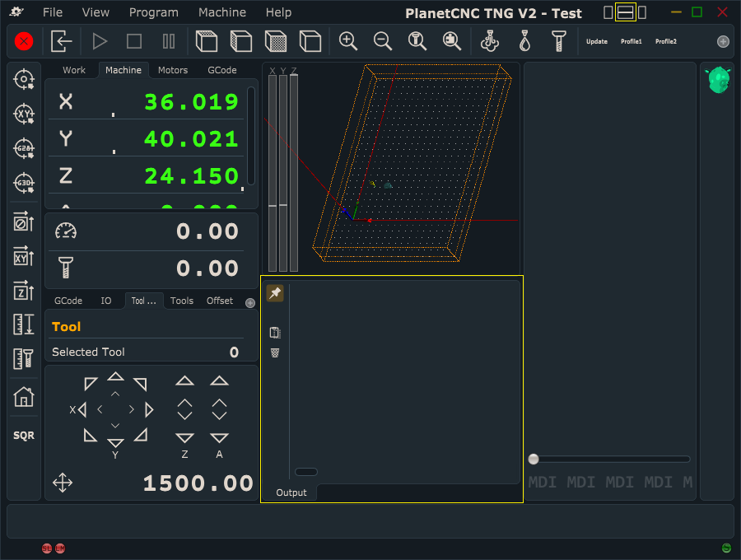Image resolution: width=741 pixels, height=560 pixels.
Task: Click the zoom in magnifier icon
Action: point(348,41)
